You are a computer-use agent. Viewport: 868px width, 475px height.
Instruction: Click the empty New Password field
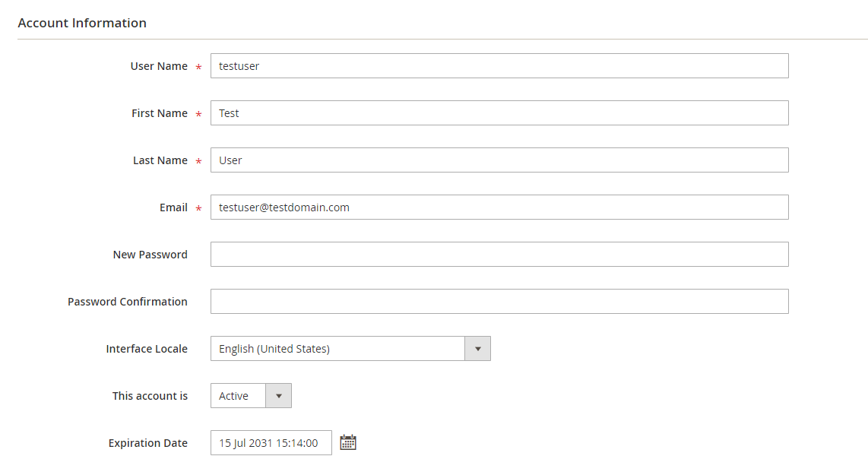(x=499, y=254)
